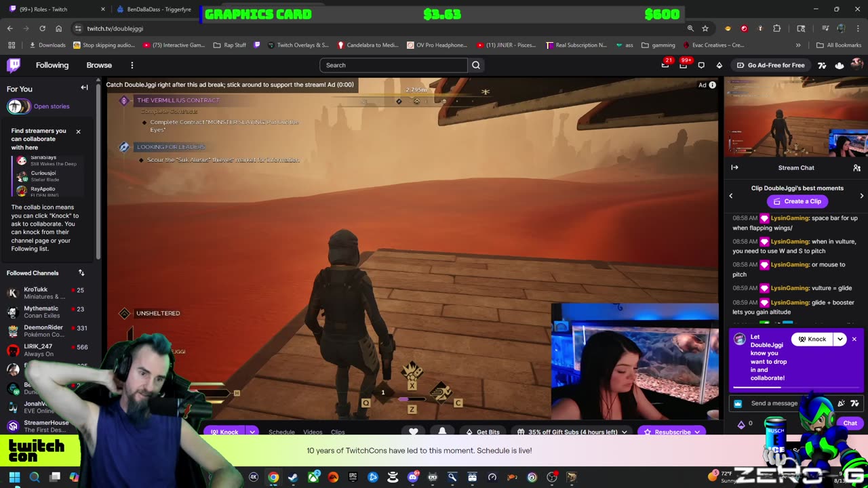This screenshot has height=488, width=868.
Task: Open chat identity crown badge icon
Action: [738, 403]
